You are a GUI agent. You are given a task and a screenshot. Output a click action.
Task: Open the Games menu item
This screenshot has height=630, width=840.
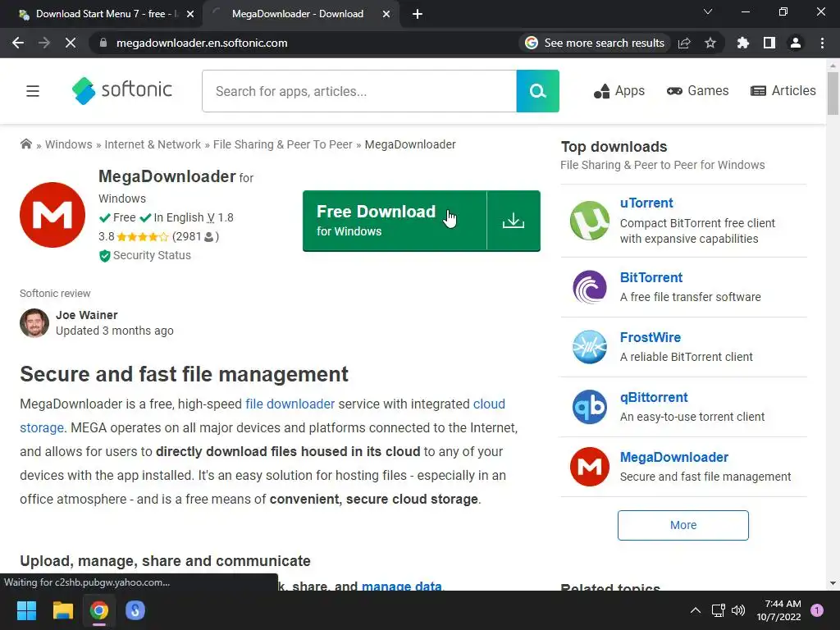[x=697, y=91]
